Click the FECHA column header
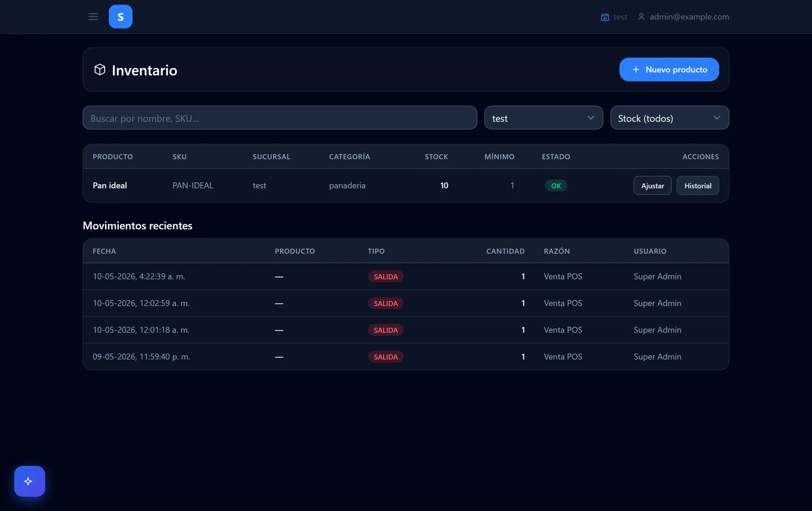 coord(104,251)
